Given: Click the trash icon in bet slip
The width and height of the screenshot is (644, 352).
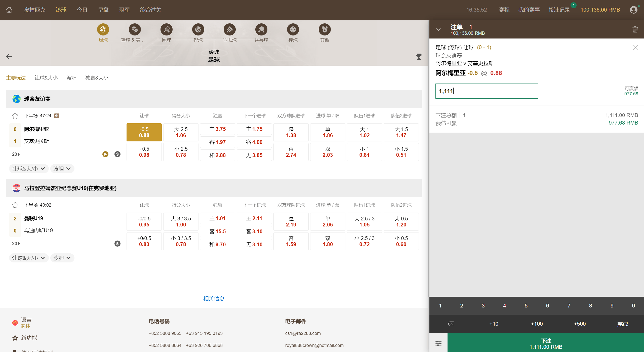Looking at the screenshot, I should (x=635, y=30).
